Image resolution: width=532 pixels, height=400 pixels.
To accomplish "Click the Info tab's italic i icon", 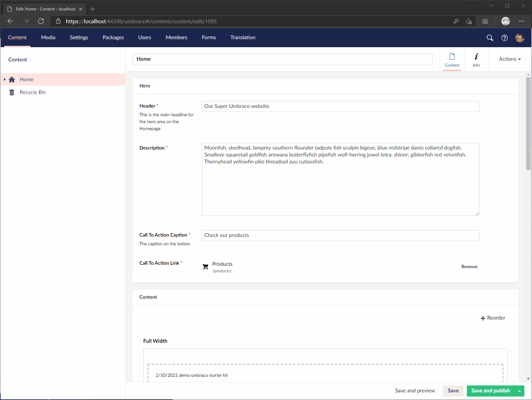I will pos(476,56).
